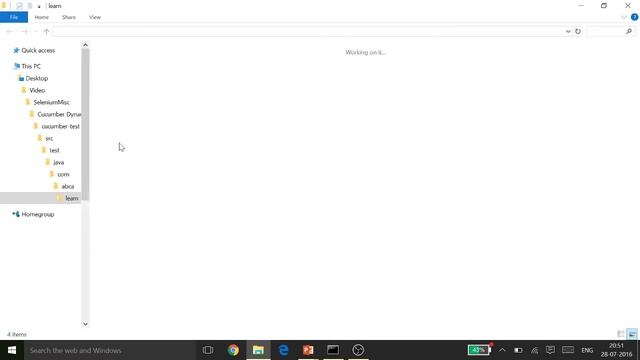Click the green battery percentage indicator
This screenshot has width=640, height=360.
[x=479, y=350]
